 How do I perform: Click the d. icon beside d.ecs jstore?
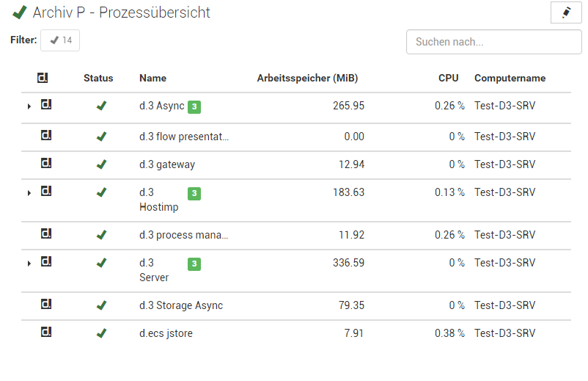point(46,332)
